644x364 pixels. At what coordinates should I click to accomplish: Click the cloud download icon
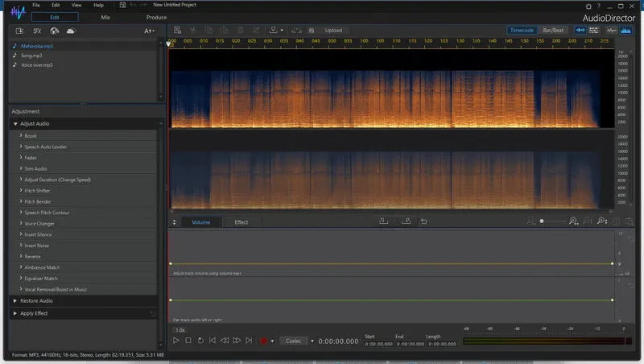71,31
